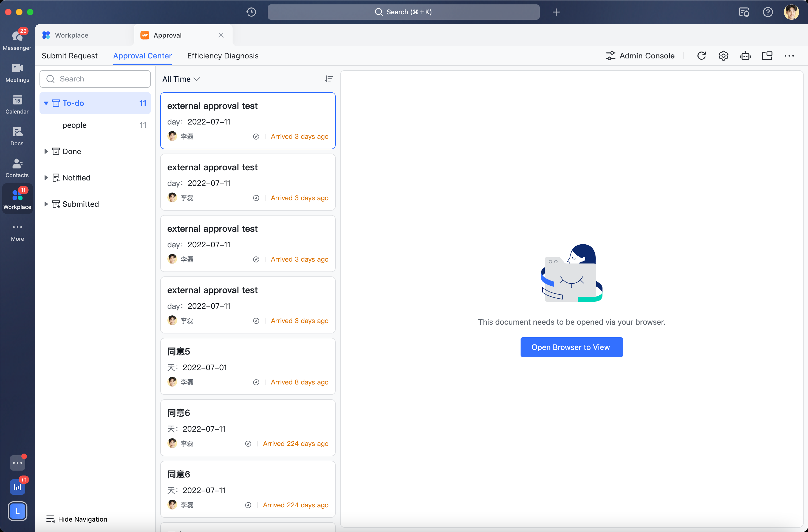Collapse the To-do tree section

tap(46, 103)
